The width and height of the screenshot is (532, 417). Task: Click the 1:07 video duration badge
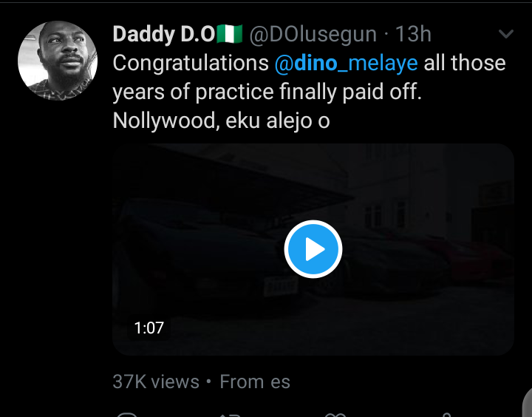149,328
